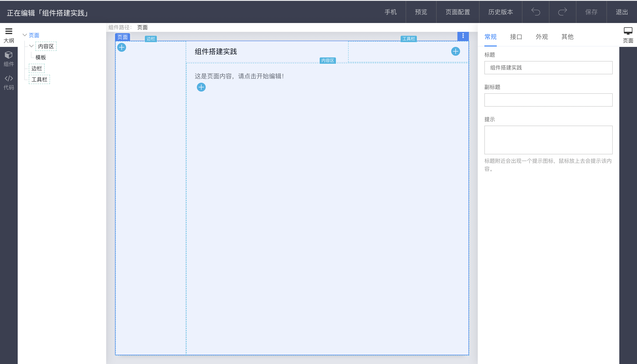The width and height of the screenshot is (637, 364).
Task: Click the 组件搭建实践 heading on canvas
Action: coord(216,51)
